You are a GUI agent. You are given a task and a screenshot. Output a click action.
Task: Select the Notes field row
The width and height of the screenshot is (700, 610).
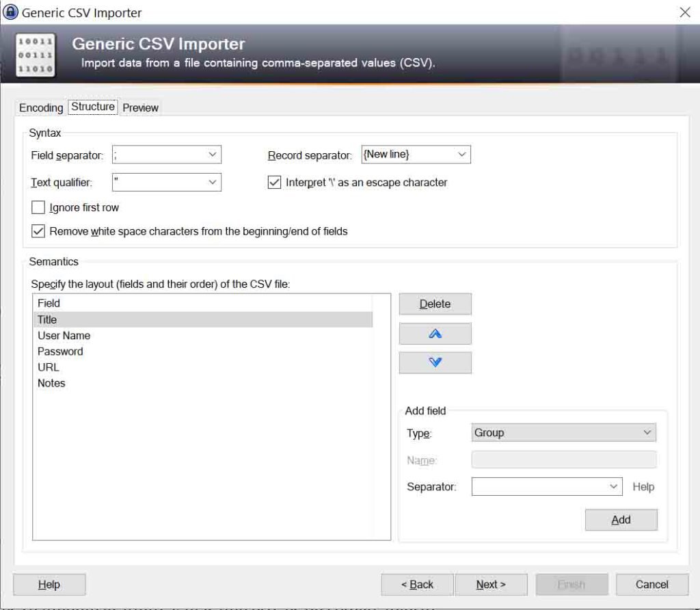click(203, 383)
